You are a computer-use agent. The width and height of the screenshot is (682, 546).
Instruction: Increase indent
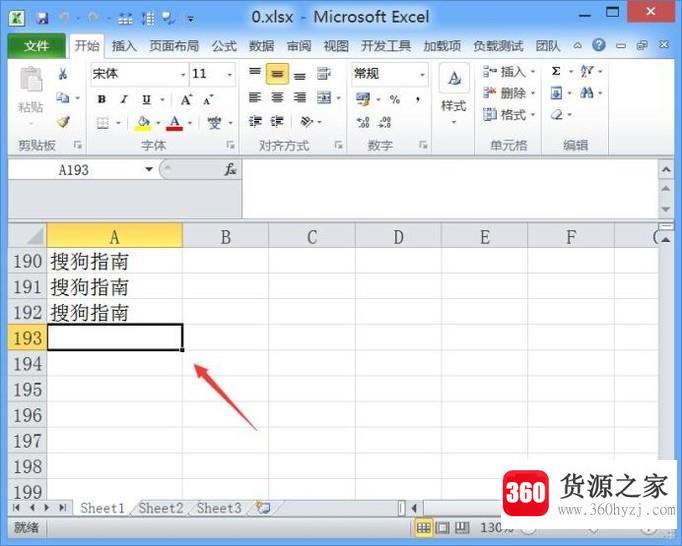coord(277,121)
